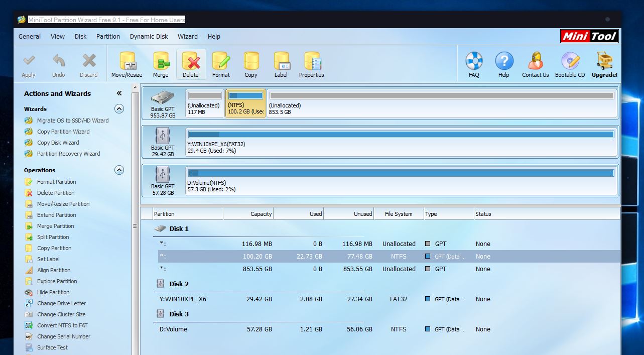The width and height of the screenshot is (644, 355).
Task: Click the Format toolbar icon
Action: tap(221, 61)
